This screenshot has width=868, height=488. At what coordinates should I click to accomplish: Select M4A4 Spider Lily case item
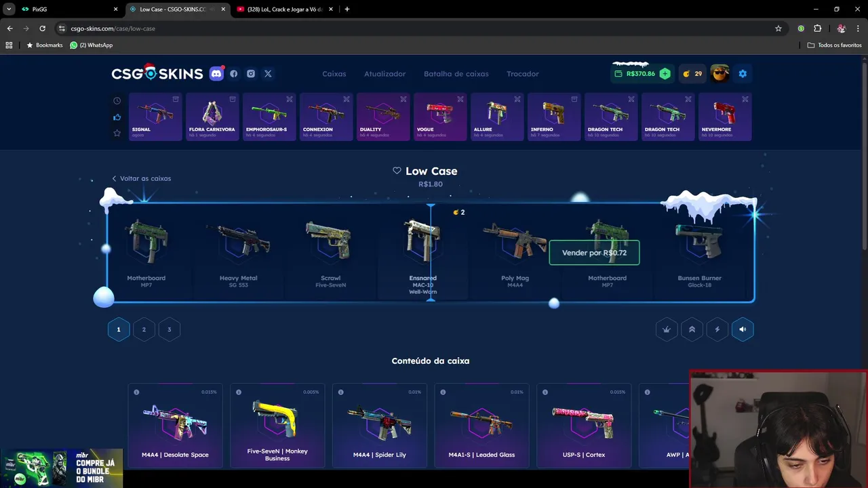[380, 426]
